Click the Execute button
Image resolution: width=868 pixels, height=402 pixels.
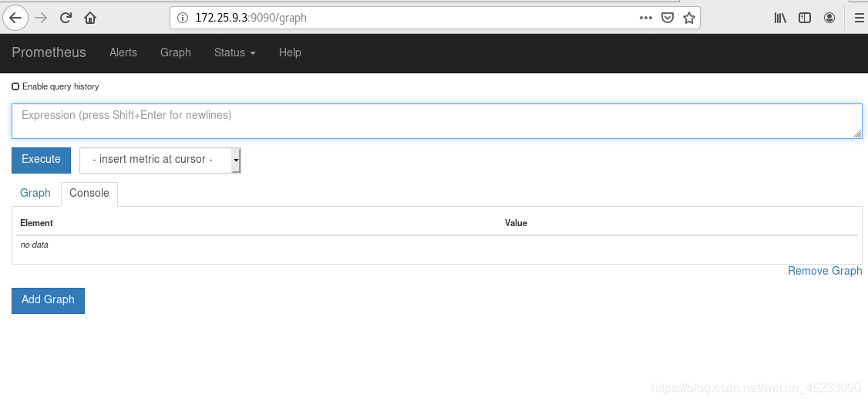[x=41, y=160]
